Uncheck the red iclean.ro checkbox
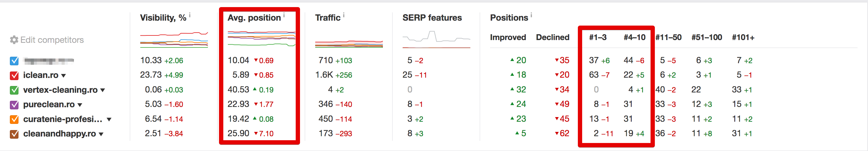The height and width of the screenshot is (151, 868). (14, 75)
